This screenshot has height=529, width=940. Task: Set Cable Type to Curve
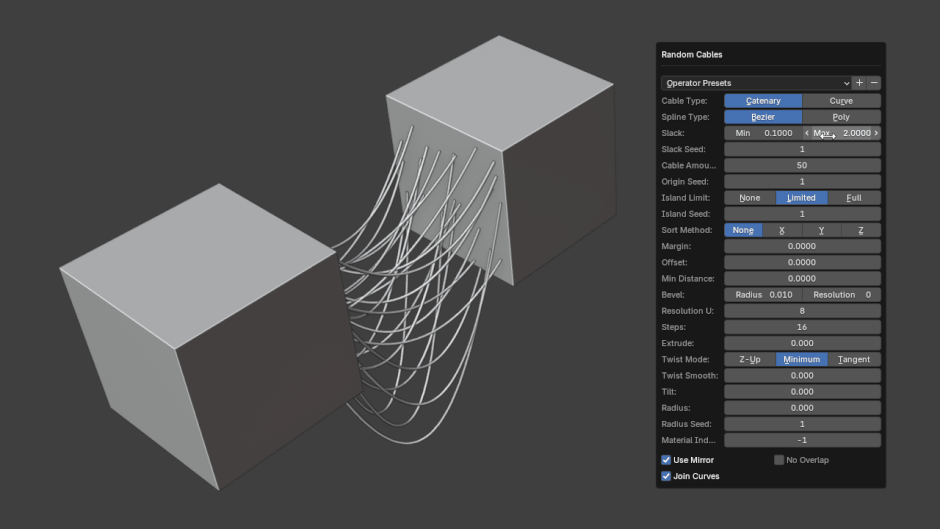[x=841, y=101]
